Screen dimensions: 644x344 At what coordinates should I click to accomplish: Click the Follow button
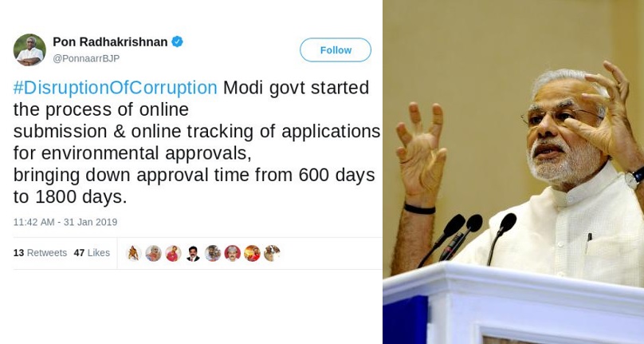[336, 49]
